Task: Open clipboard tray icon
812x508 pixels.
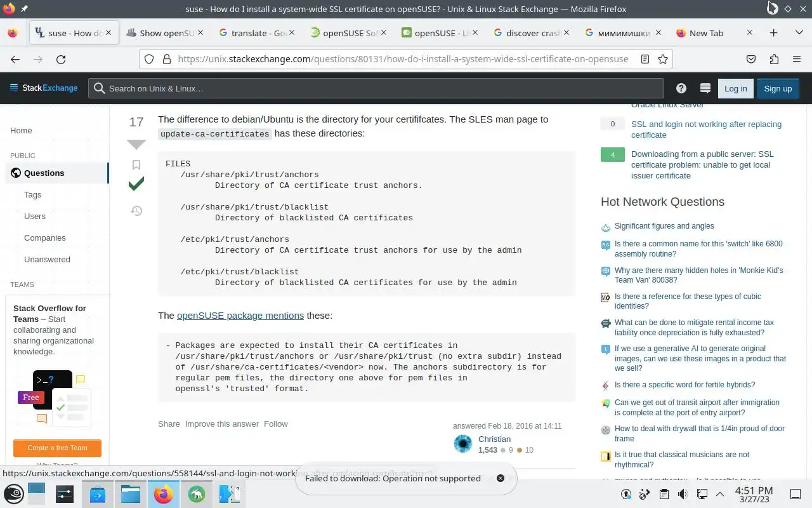Action: (x=664, y=494)
